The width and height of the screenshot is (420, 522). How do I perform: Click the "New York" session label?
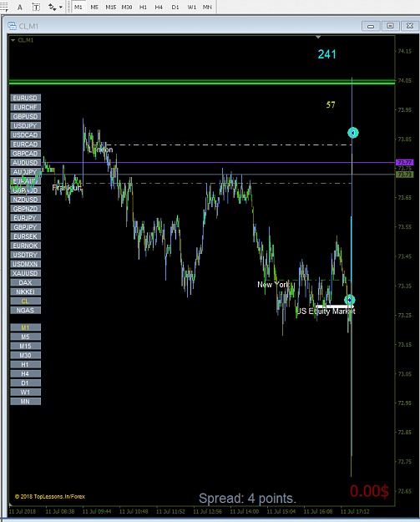tap(272, 285)
